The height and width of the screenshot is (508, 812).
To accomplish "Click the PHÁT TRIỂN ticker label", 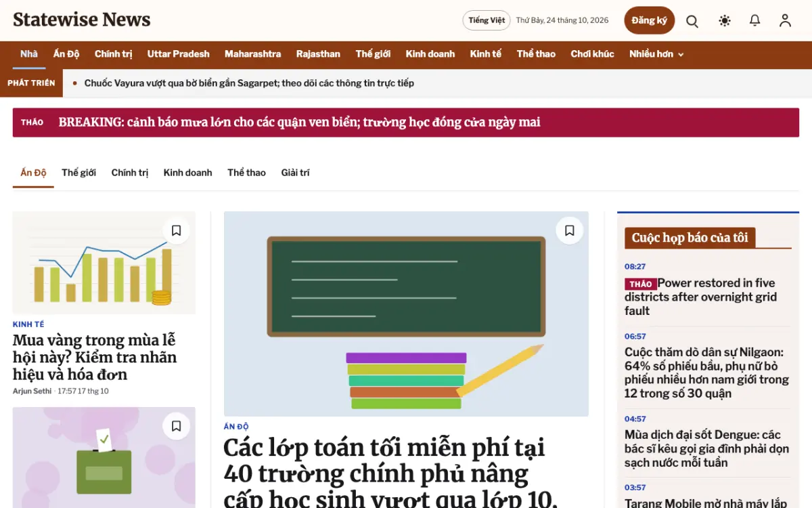I will coord(31,83).
